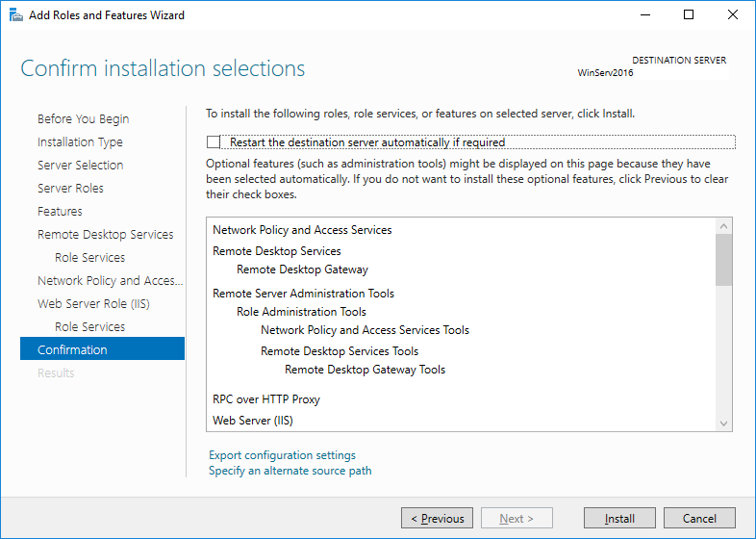This screenshot has height=539, width=756.
Task: Click the features list scrollbar thumb
Action: 724,259
